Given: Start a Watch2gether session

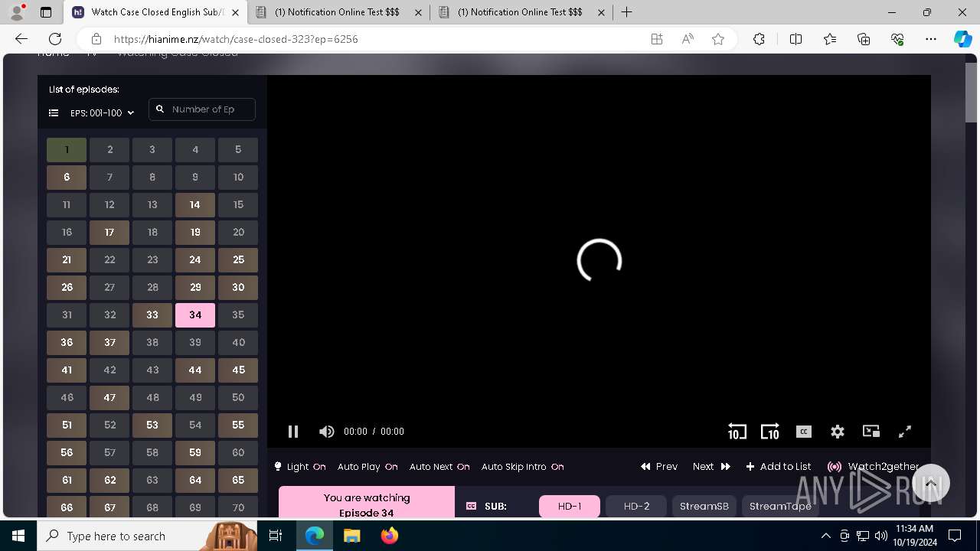Looking at the screenshot, I should point(873,467).
